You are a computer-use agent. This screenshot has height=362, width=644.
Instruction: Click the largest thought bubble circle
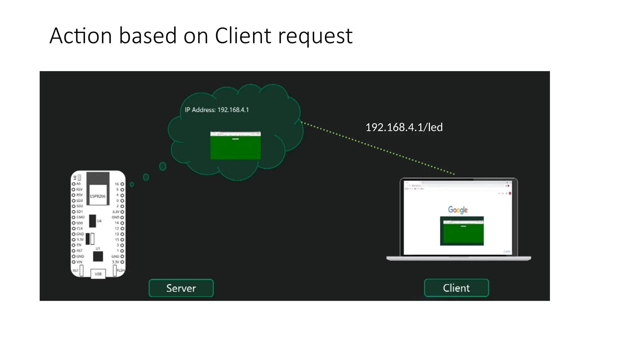[x=163, y=166]
